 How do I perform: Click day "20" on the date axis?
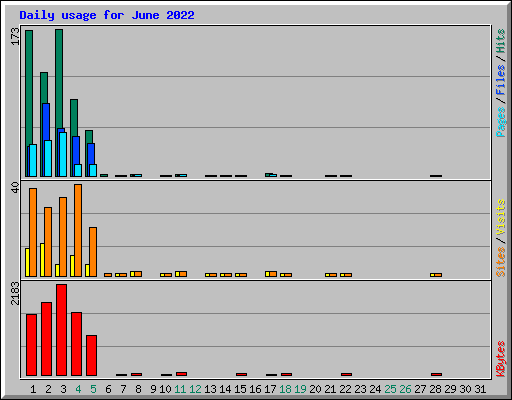(315, 389)
